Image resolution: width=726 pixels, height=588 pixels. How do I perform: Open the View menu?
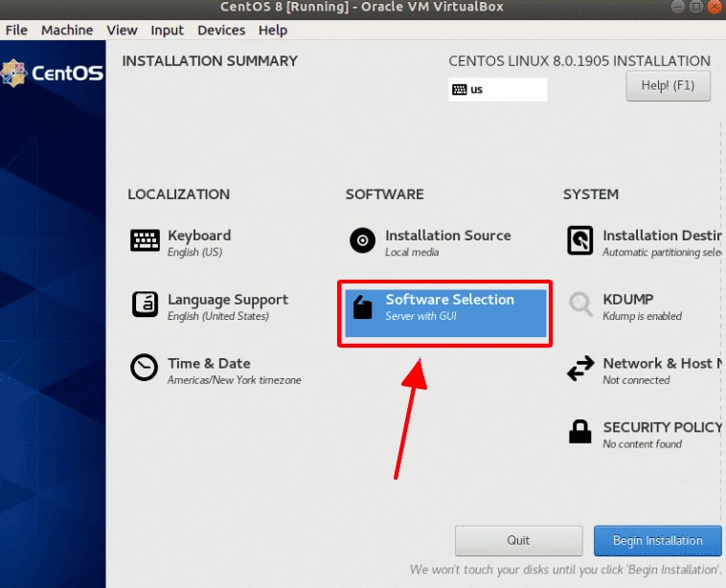122,30
